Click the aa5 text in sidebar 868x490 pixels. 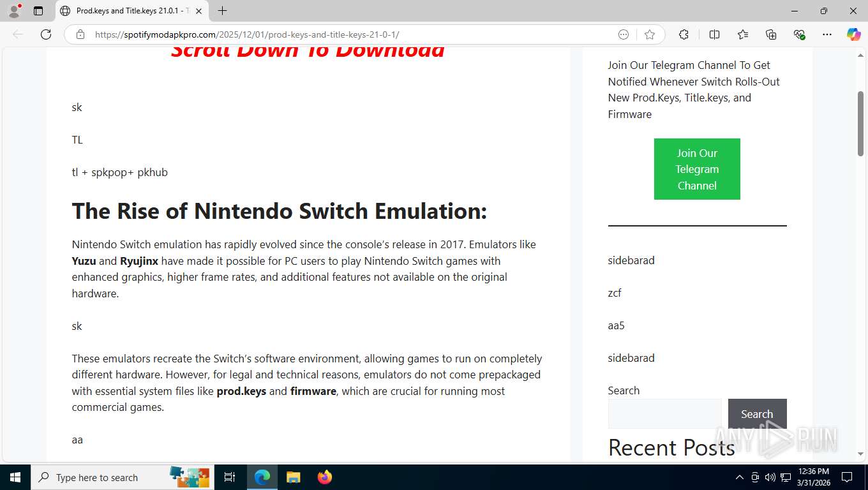point(616,325)
